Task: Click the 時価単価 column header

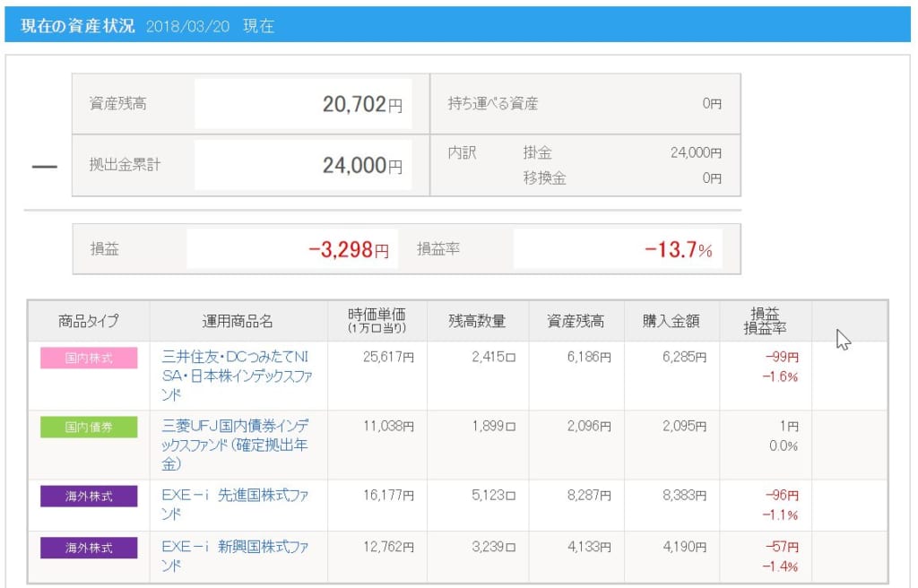Action: pyautogui.click(x=377, y=320)
